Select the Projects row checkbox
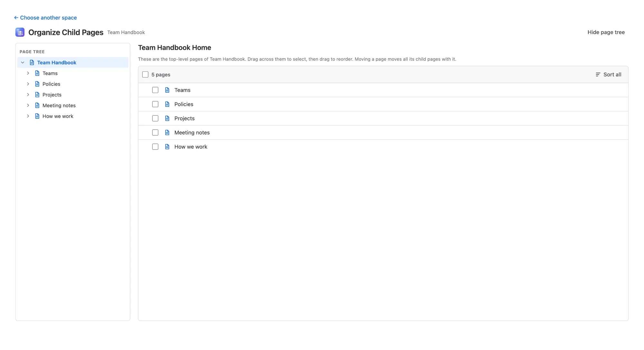 click(155, 118)
